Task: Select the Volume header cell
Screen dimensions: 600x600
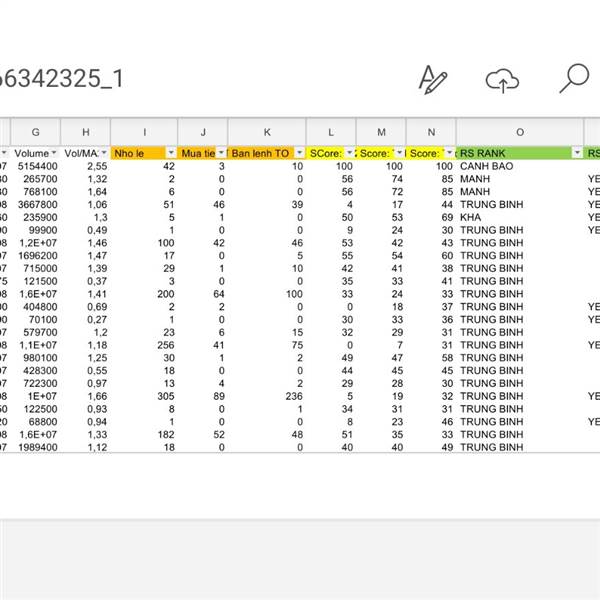Action: (x=36, y=153)
